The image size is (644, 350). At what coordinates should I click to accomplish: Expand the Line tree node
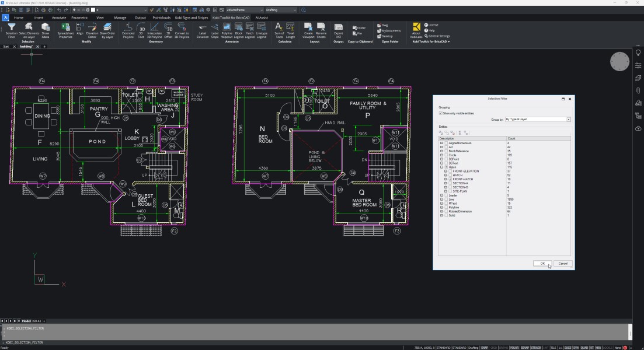click(441, 199)
